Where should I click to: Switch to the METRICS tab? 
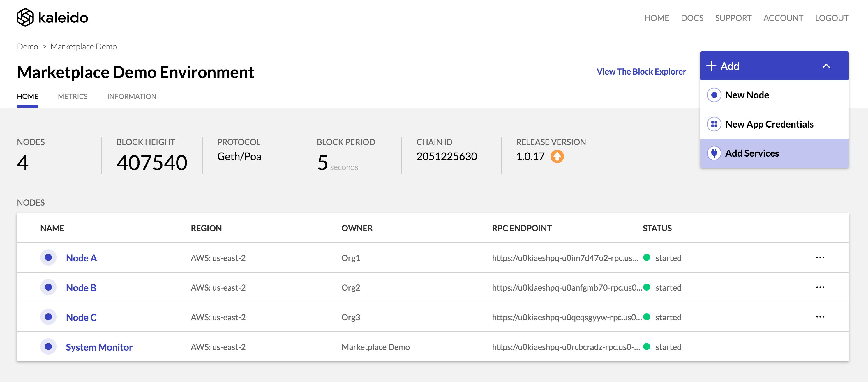point(73,96)
